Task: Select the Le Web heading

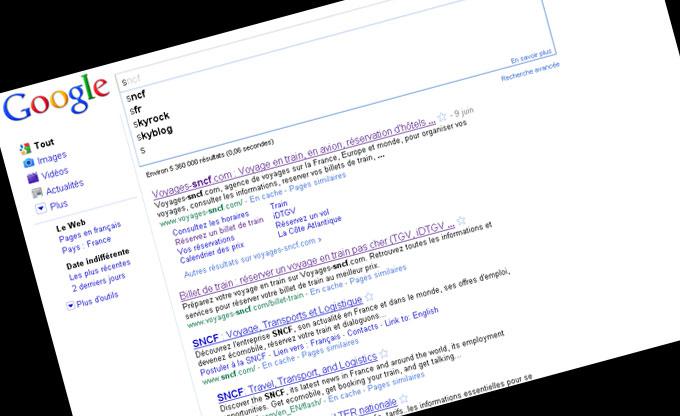Action: pos(71,225)
